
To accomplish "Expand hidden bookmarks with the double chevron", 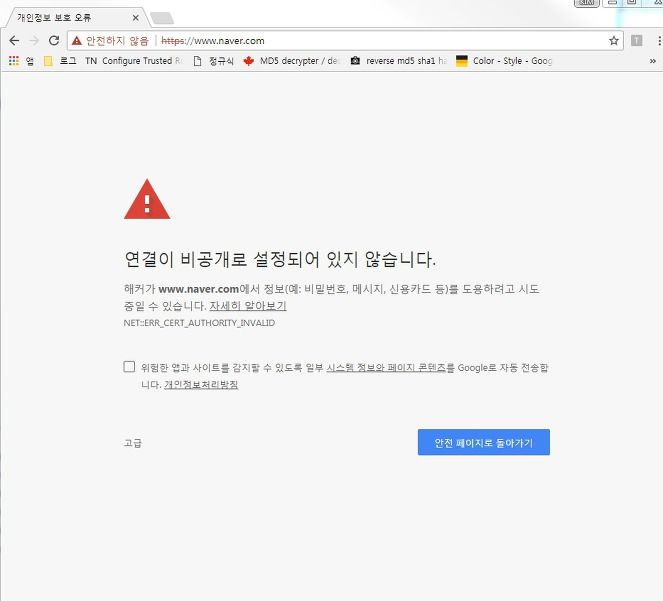I will point(652,61).
